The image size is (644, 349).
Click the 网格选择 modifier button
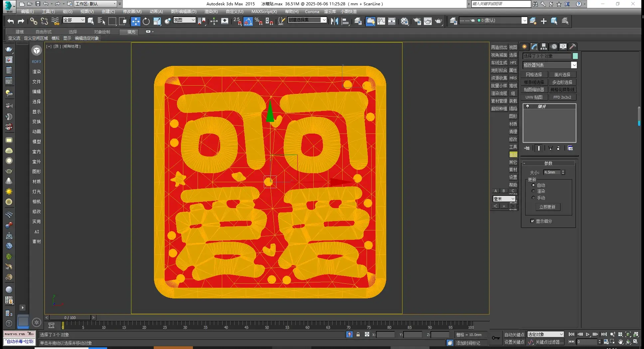pyautogui.click(x=534, y=75)
